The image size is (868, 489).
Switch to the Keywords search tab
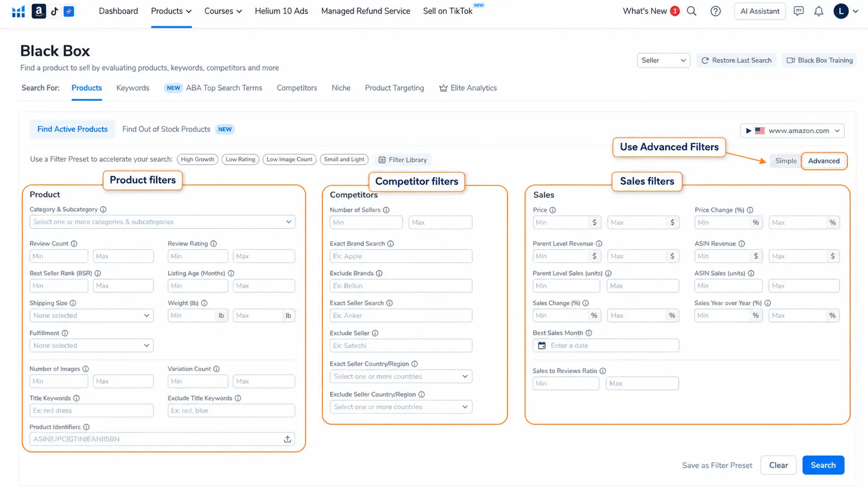133,88
